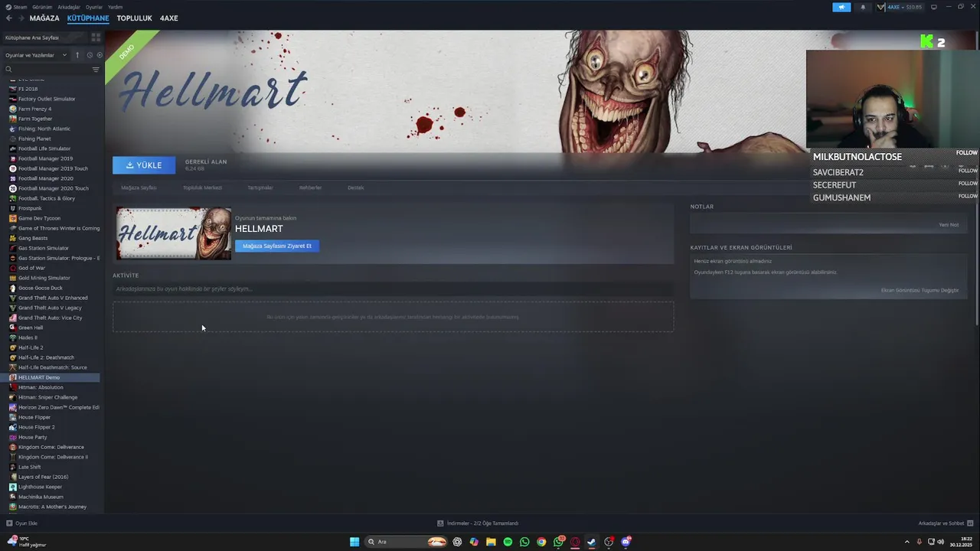Click the YÜKLE install button

pyautogui.click(x=144, y=165)
